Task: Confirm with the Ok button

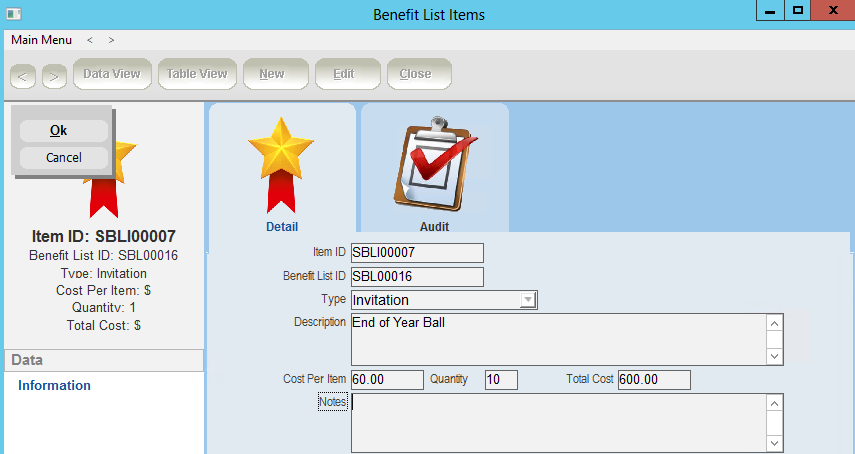Action: (58, 131)
